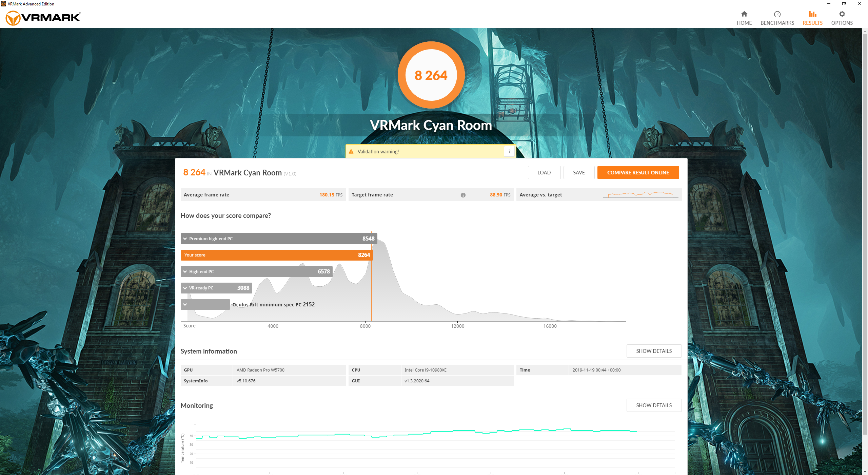The height and width of the screenshot is (475, 868).
Task: Click the SAVE button
Action: click(579, 173)
